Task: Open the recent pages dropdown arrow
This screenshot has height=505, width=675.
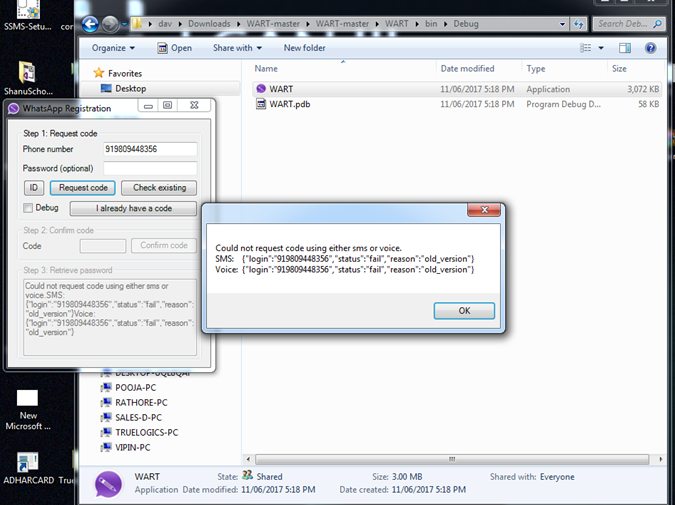Action: coord(124,24)
